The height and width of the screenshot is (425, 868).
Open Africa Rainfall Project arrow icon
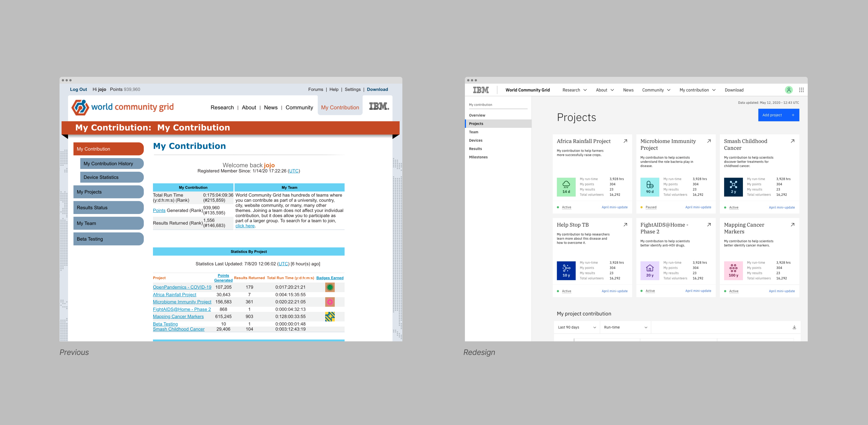click(x=625, y=141)
